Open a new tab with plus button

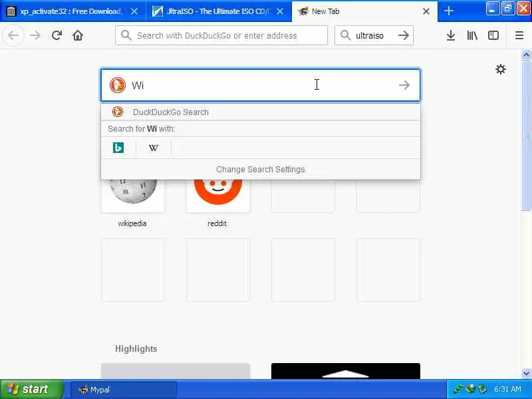tap(448, 11)
